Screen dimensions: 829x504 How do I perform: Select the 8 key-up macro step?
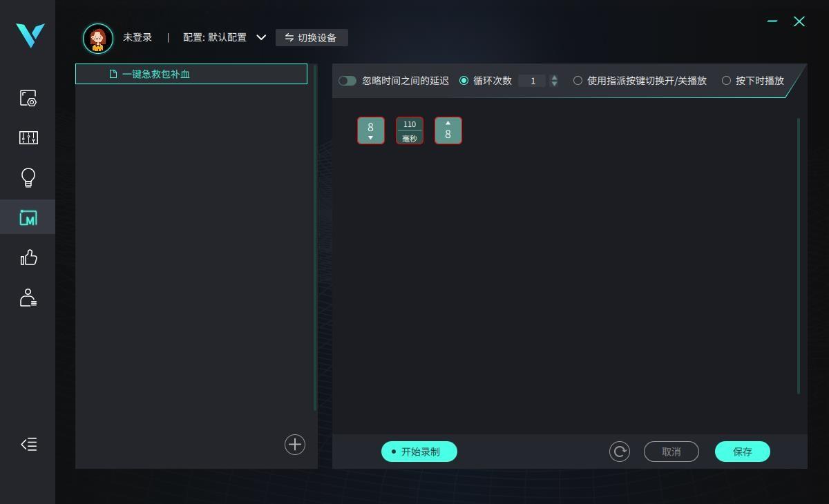point(448,130)
